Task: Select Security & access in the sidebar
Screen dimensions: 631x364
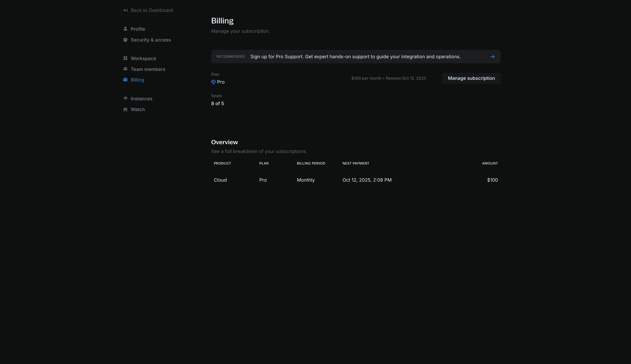Action: coord(151,40)
